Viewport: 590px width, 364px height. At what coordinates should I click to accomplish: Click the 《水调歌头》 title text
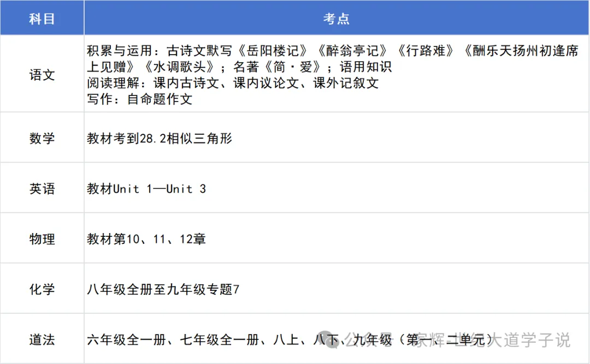[180, 67]
